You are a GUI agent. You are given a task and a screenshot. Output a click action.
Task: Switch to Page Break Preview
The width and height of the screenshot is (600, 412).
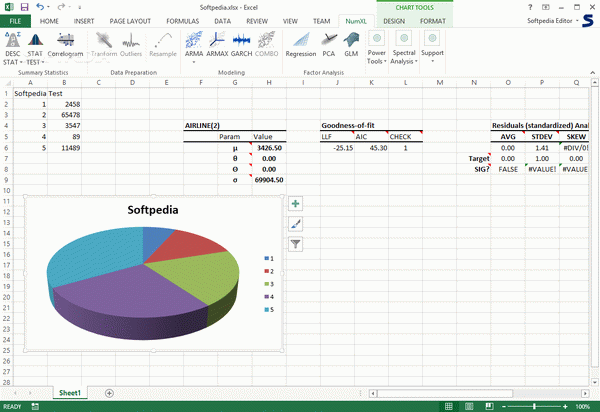pyautogui.click(x=489, y=406)
